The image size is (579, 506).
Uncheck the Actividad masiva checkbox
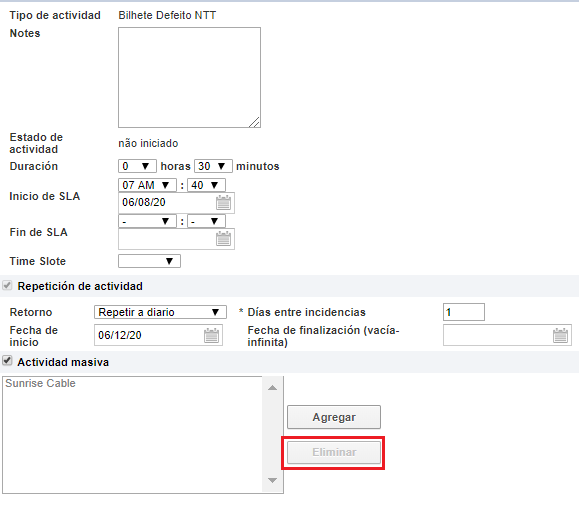pos(7,360)
